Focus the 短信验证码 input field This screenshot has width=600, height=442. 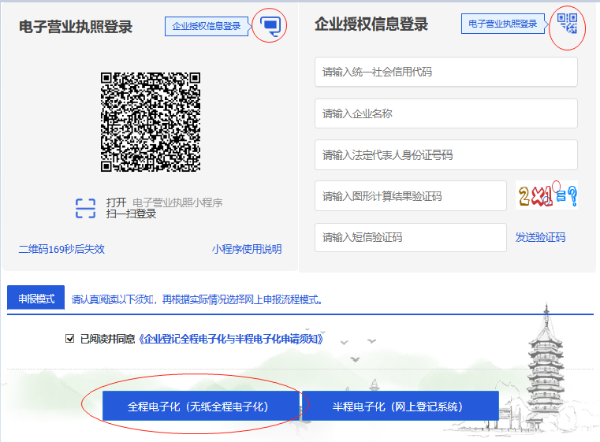411,237
